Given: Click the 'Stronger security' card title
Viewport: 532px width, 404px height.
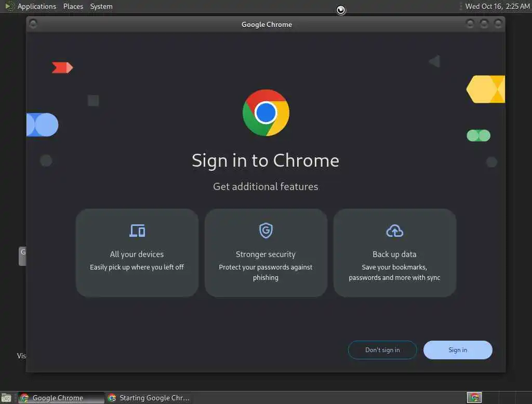Looking at the screenshot, I should coord(265,254).
